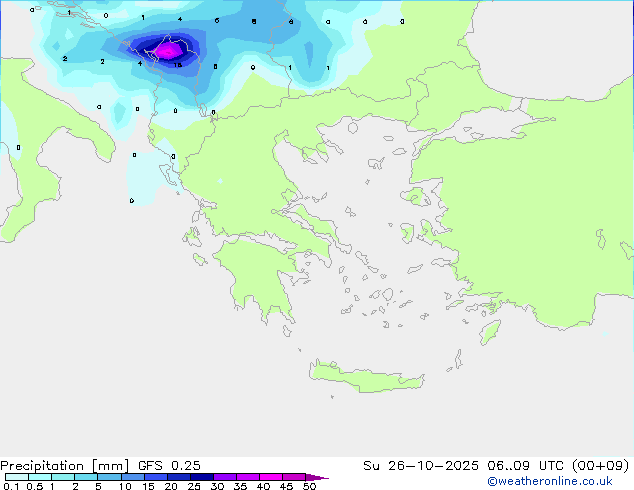This screenshot has width=634, height=490.
Task: Select the 15–20 mm legend swatch
Action: coord(156,477)
